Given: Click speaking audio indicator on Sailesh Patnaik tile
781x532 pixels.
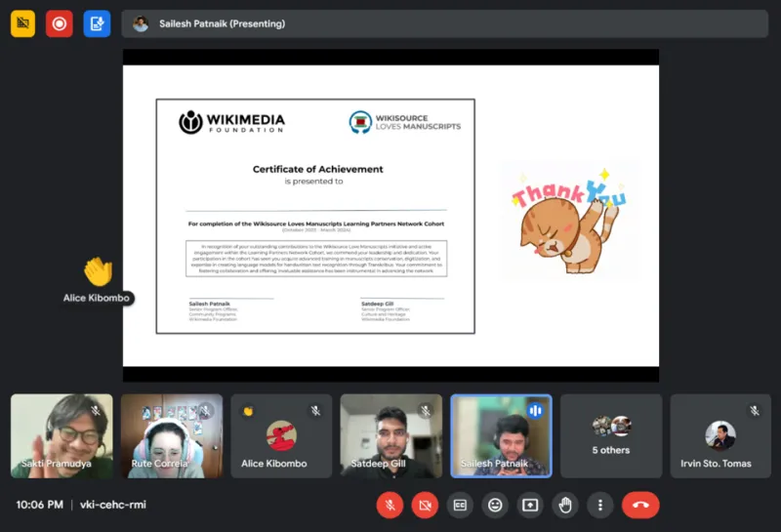Looking at the screenshot, I should [535, 410].
